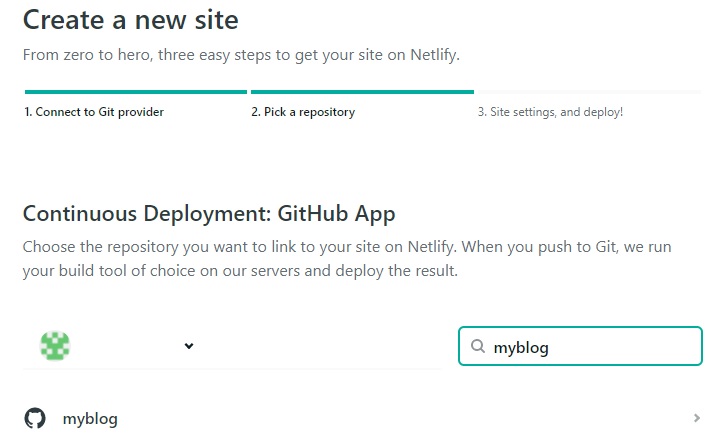Click the GitHub octocat icon beside myblog
The width and height of the screenshot is (718, 446).
35,419
